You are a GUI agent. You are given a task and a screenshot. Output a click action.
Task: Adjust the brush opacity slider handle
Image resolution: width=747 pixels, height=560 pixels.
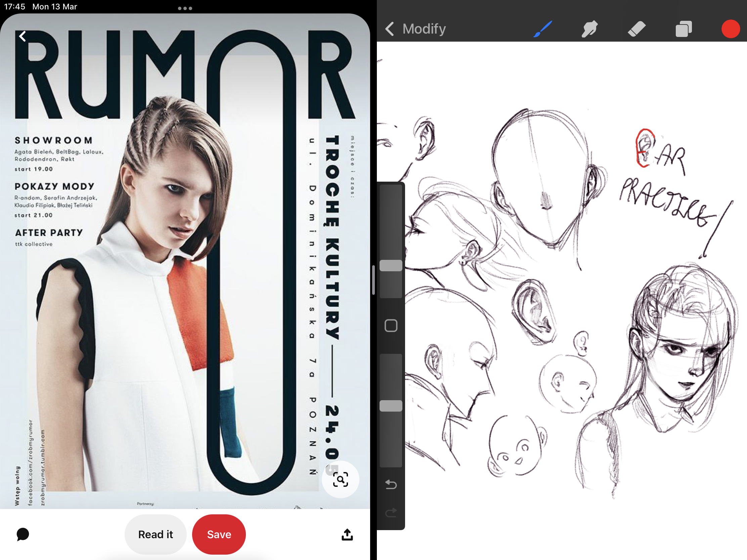(391, 406)
